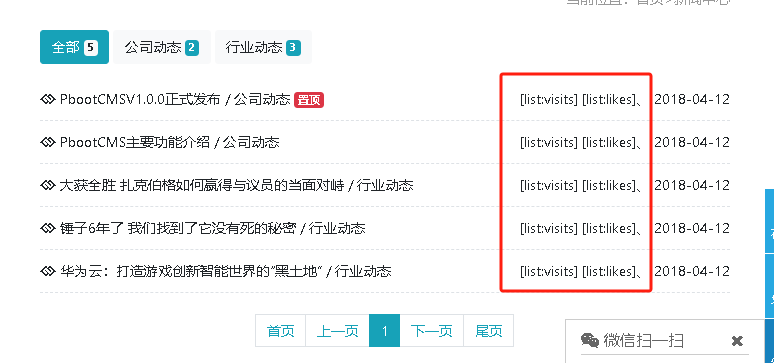
Task: Open 华为云 article link
Action: tap(225, 272)
